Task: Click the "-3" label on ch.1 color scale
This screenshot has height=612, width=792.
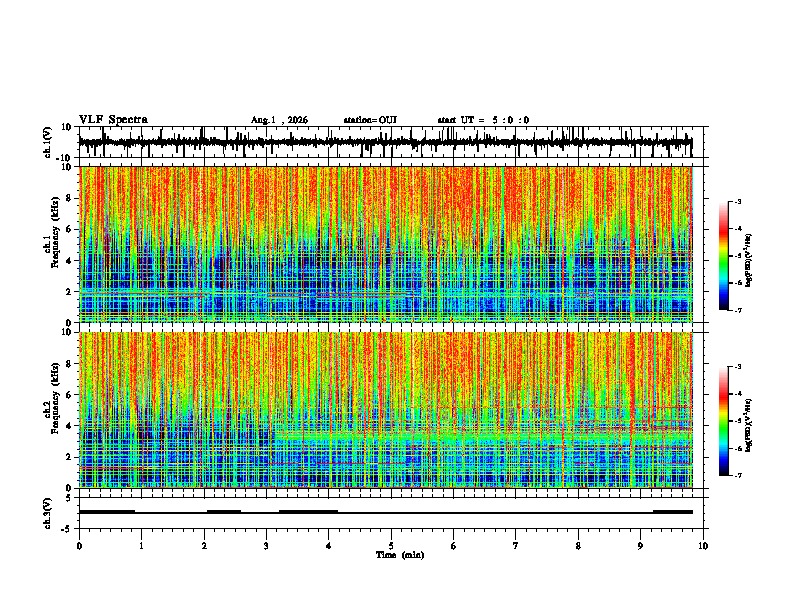Action: tap(737, 201)
